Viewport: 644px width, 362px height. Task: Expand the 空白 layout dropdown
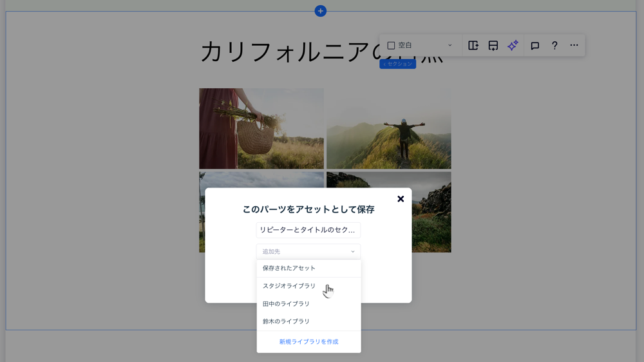(x=420, y=46)
